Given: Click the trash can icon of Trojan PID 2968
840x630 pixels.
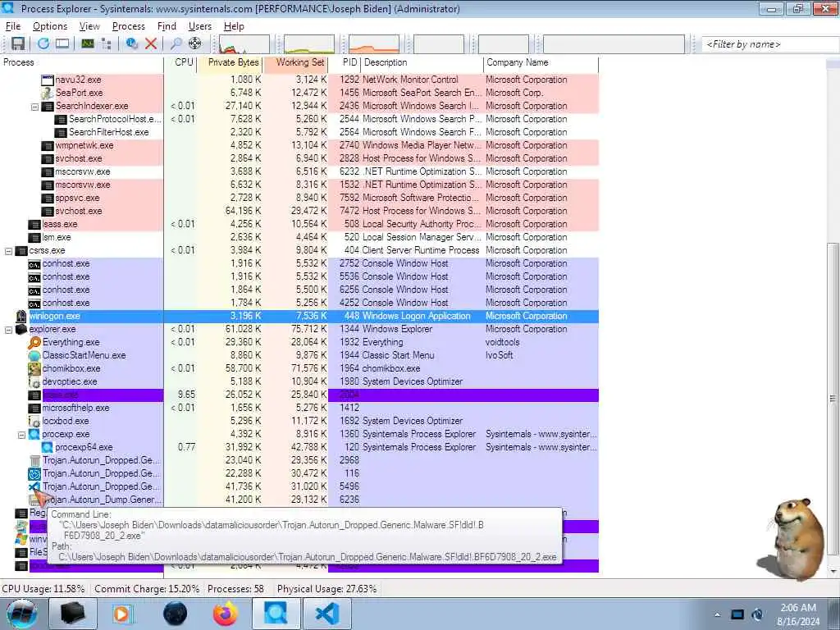Looking at the screenshot, I should point(34,461).
